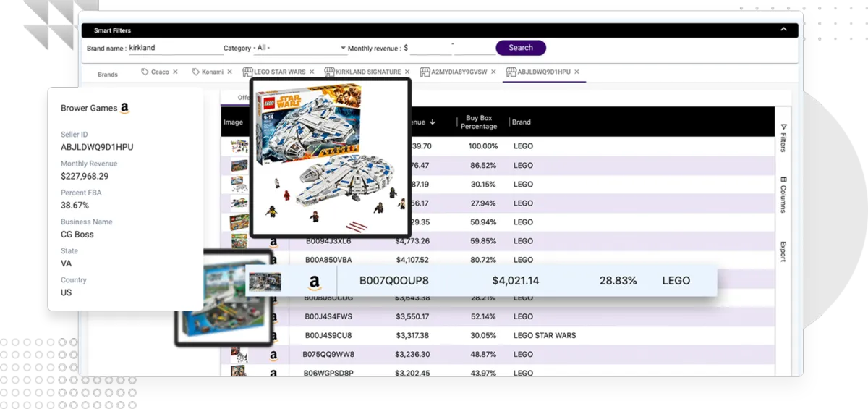Select the LEGO STAR WARS tab
Viewport: 868px width, 409px height.
coord(279,72)
